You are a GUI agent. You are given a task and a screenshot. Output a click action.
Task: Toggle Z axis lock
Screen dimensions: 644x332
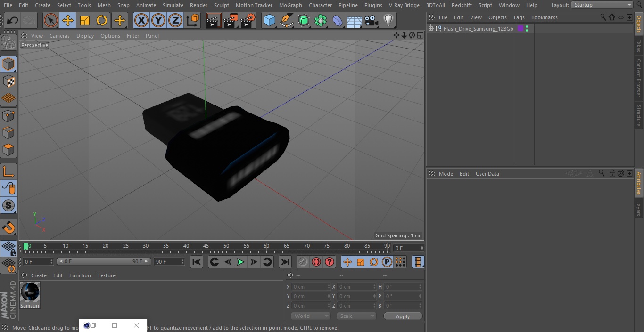pos(175,20)
